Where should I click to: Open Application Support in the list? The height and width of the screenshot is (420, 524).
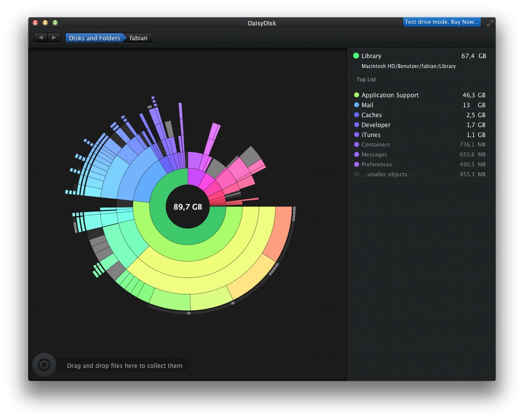point(390,95)
